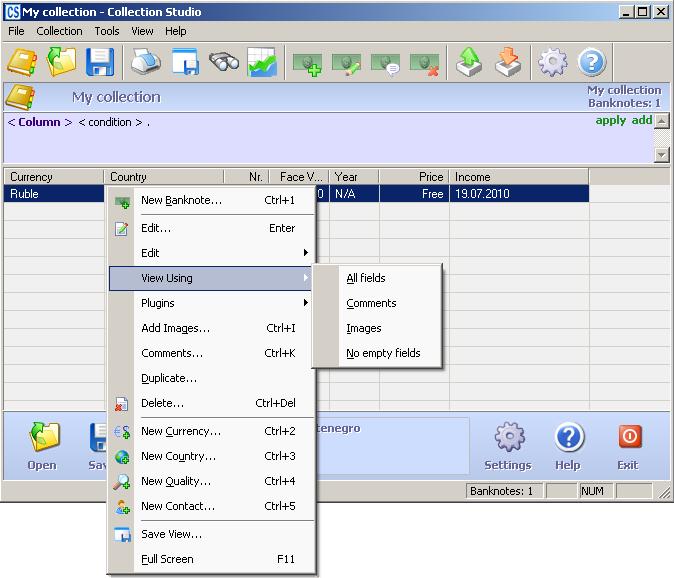Expand the Edit submenu entry

(x=211, y=253)
